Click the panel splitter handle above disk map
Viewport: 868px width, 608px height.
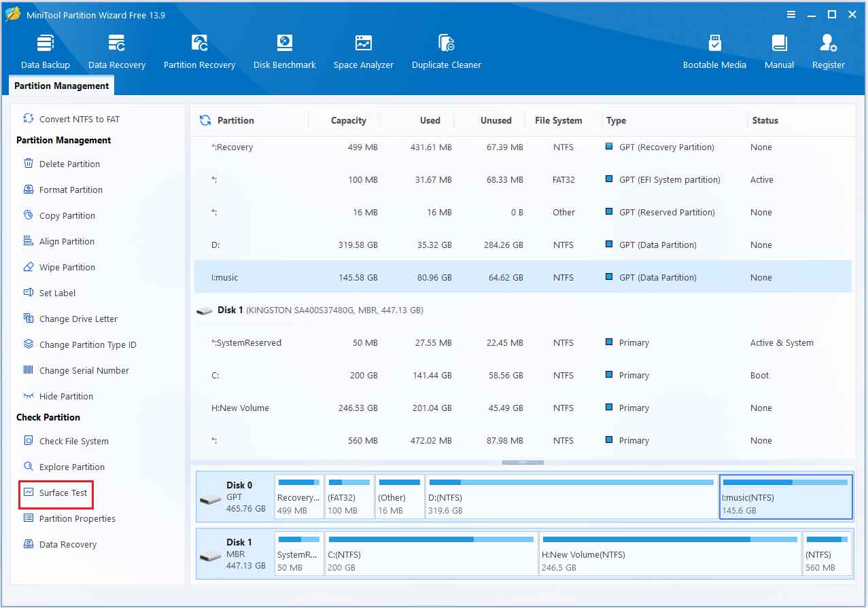tap(523, 463)
